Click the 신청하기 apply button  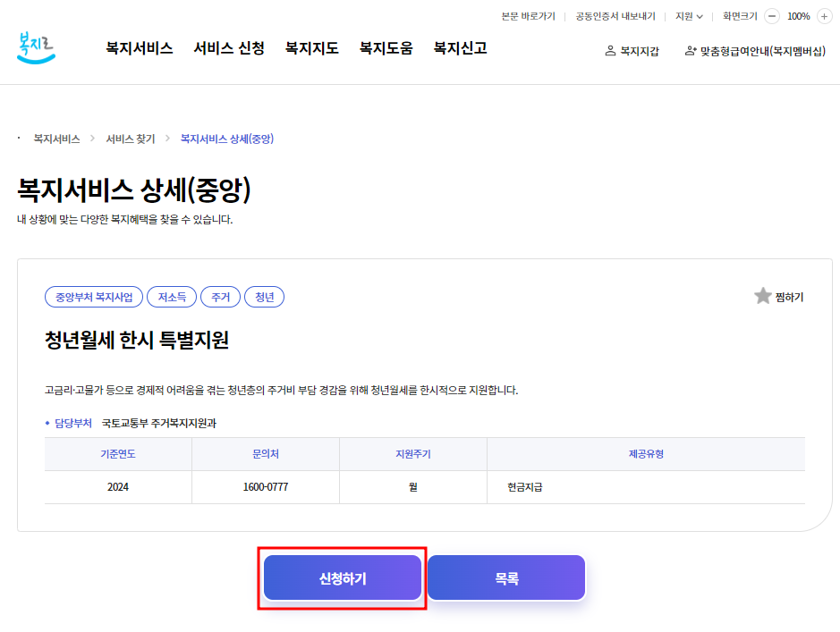coord(343,577)
